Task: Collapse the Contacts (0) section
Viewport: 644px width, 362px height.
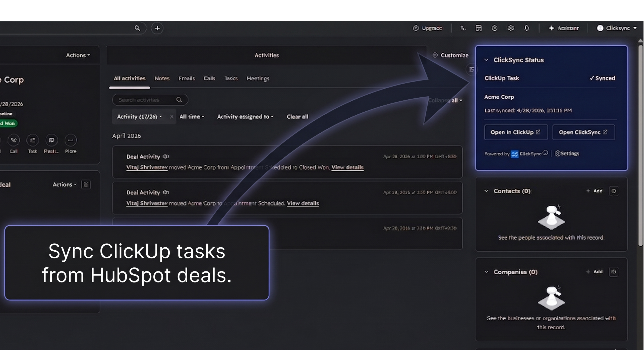Action: click(486, 191)
